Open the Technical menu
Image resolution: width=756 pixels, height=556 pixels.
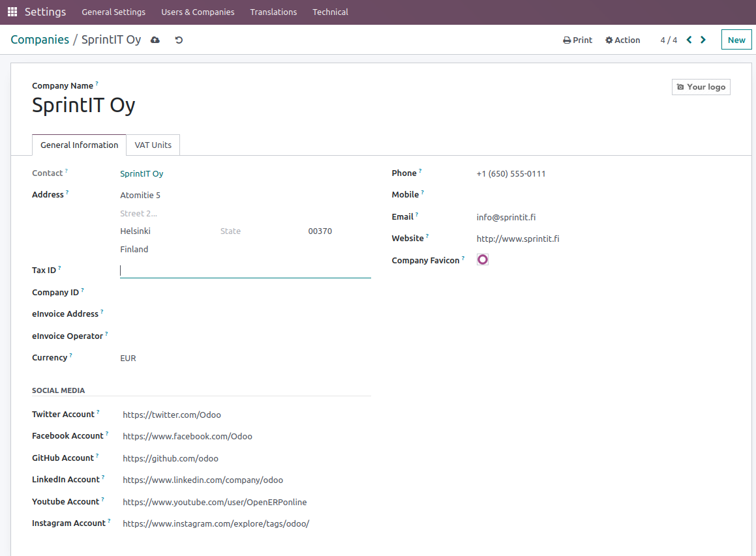[330, 12]
